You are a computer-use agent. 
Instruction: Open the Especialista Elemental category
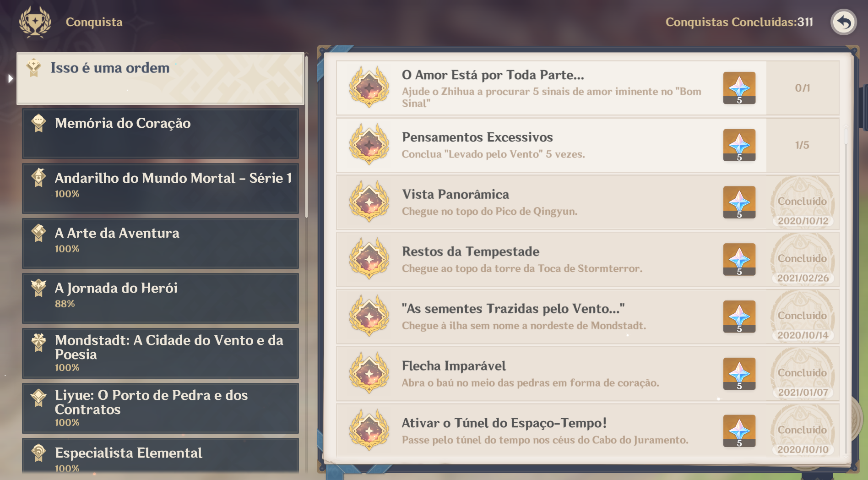pos(160,456)
